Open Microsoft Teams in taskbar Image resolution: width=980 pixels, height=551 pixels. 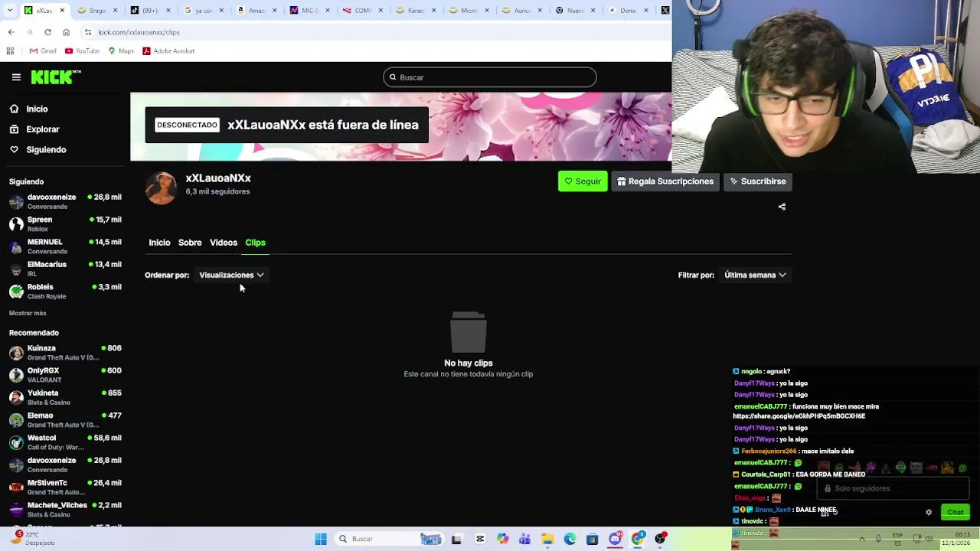(524, 539)
